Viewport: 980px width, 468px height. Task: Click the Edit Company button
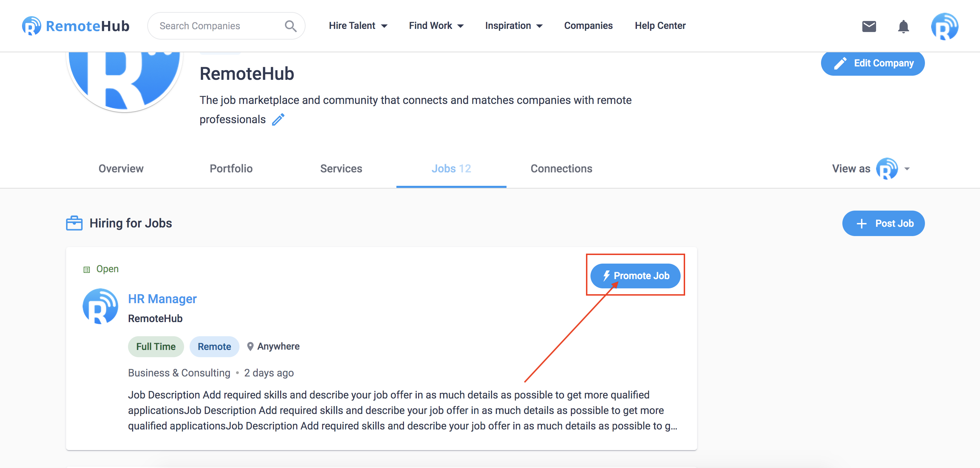(872, 63)
